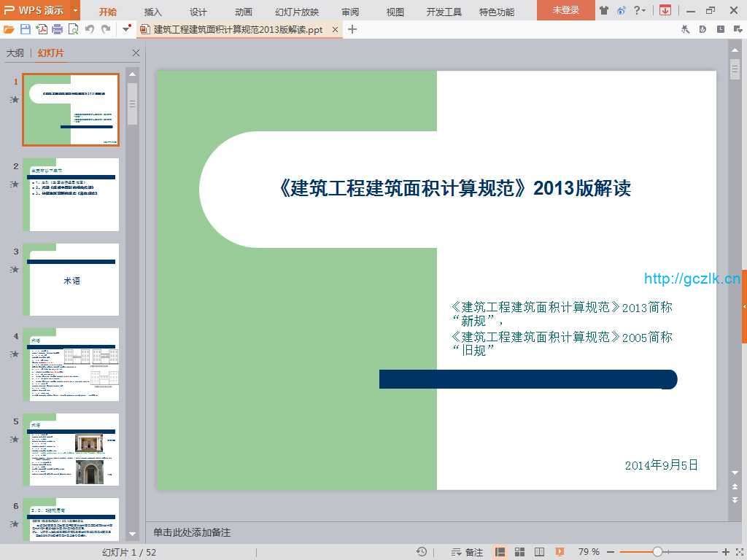This screenshot has height=560, width=747.
Task: Expand the quick access toolbar customize arrow
Action: (127, 29)
